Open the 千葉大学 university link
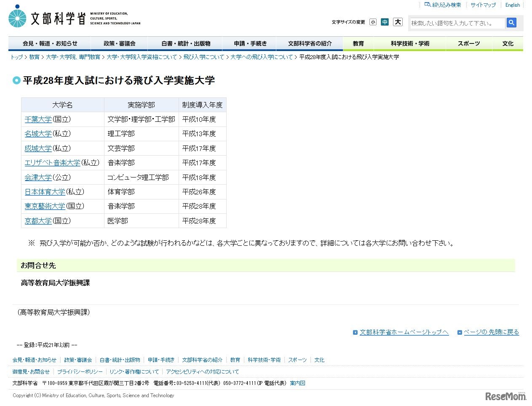Image resolution: width=532 pixels, height=406 pixels. (38, 119)
